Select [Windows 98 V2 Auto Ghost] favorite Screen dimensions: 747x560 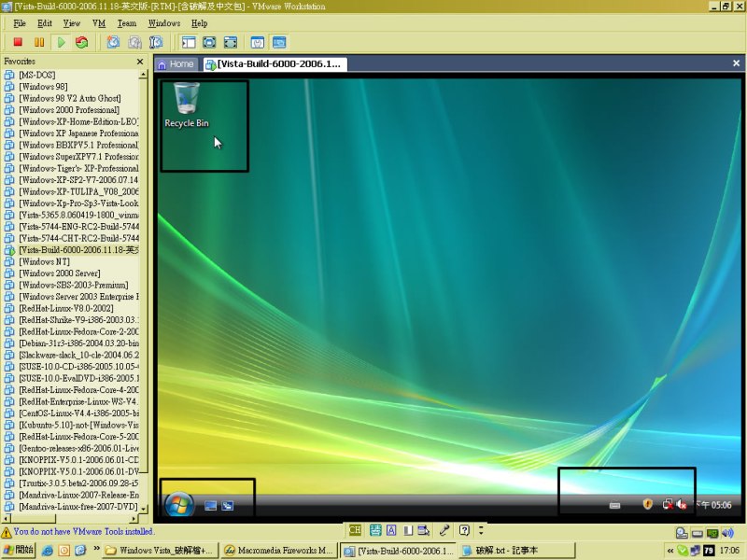(x=69, y=99)
